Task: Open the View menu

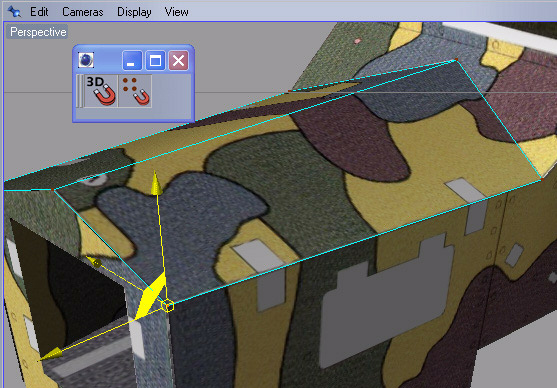Action: 177,12
